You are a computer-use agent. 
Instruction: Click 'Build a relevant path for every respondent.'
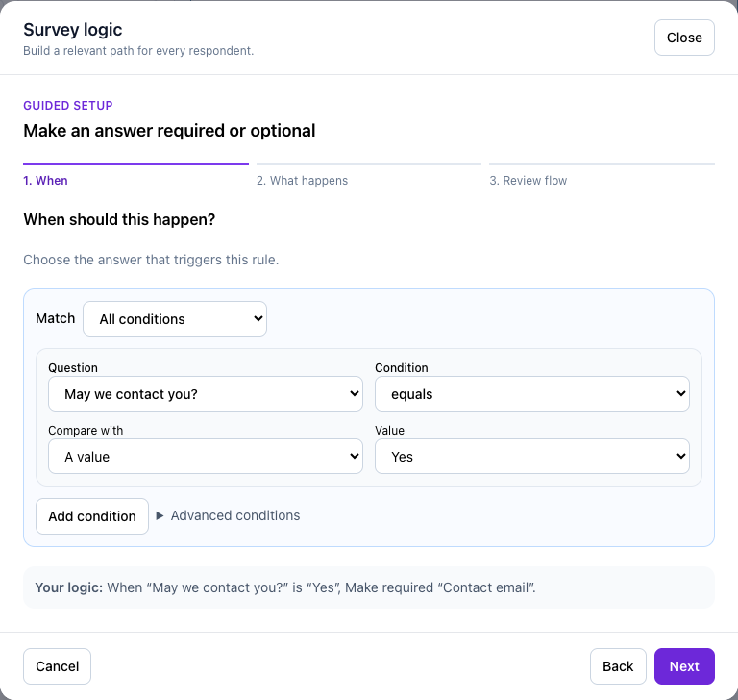(x=138, y=51)
